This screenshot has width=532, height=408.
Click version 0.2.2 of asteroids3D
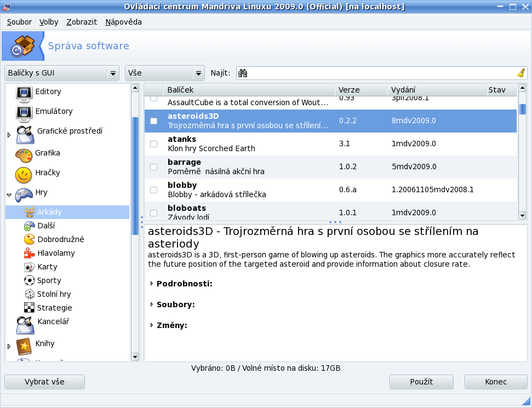tap(348, 120)
